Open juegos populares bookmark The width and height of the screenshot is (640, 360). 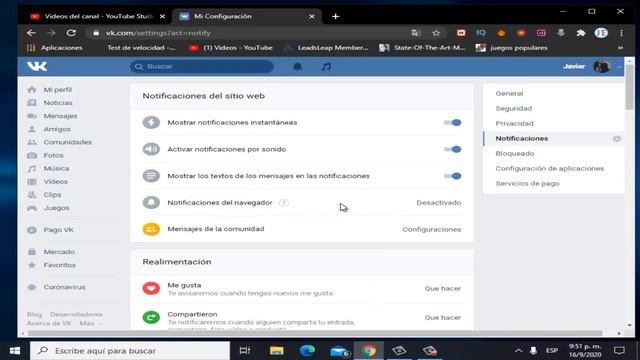512,48
